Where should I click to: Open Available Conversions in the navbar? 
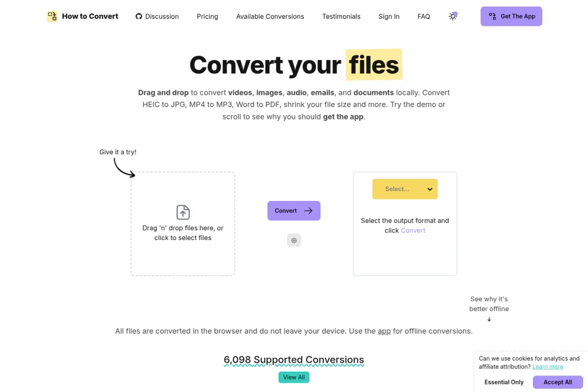pos(270,17)
